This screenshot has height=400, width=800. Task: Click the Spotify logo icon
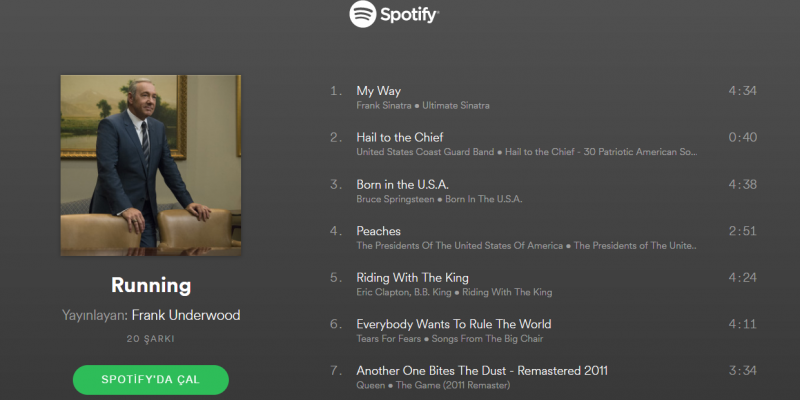363,14
